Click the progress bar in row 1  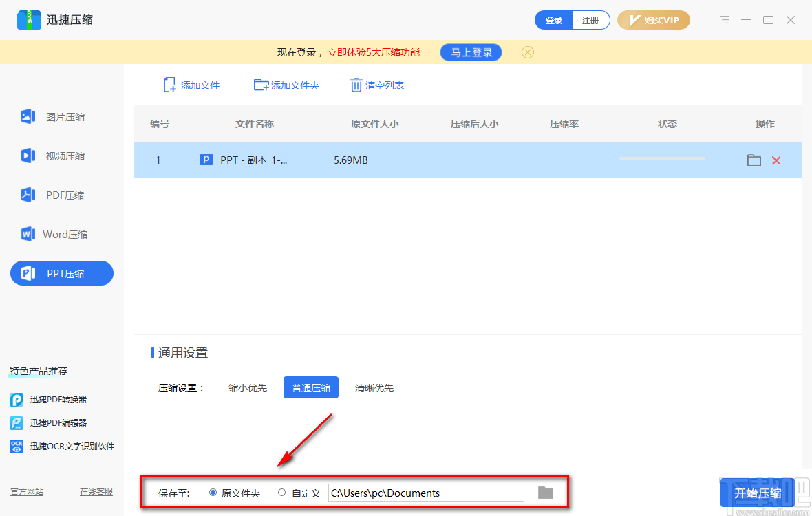663,158
